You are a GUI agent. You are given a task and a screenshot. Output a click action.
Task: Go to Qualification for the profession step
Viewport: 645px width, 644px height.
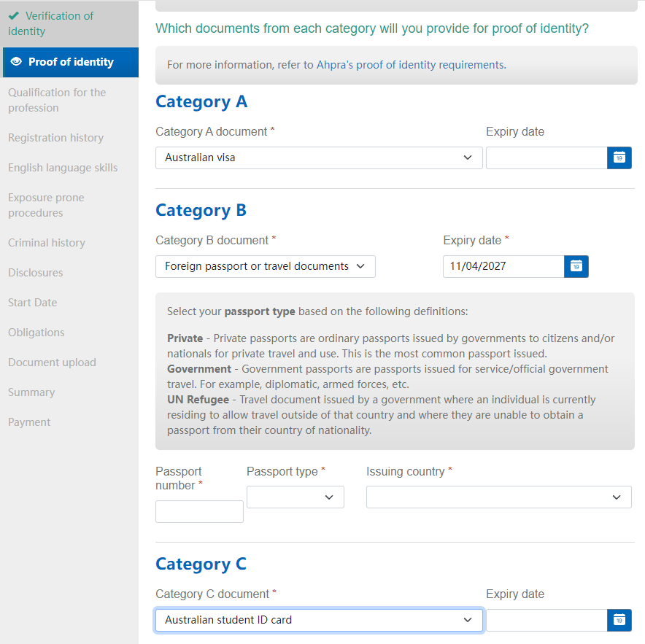click(x=57, y=100)
